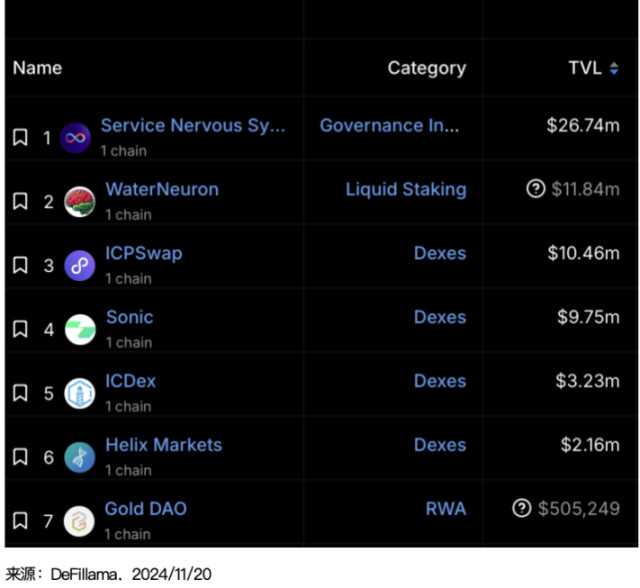Open the WaterNeuron protocol link
Viewport: 640px width, 588px height.
point(162,189)
